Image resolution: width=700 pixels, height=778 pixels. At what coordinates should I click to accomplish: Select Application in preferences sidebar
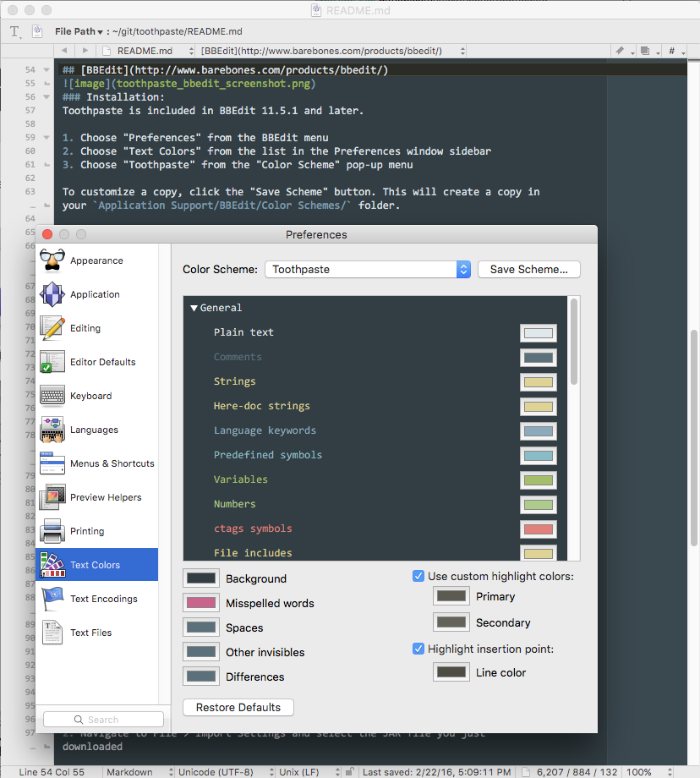95,295
